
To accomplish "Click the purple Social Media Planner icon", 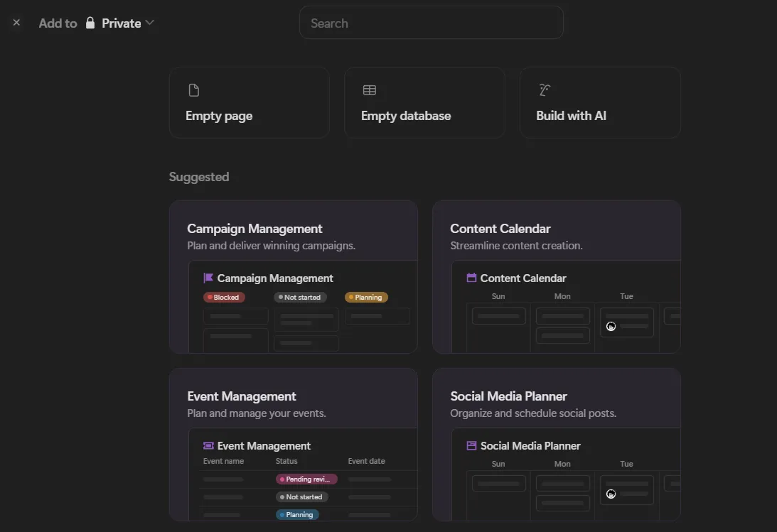I will tap(471, 445).
